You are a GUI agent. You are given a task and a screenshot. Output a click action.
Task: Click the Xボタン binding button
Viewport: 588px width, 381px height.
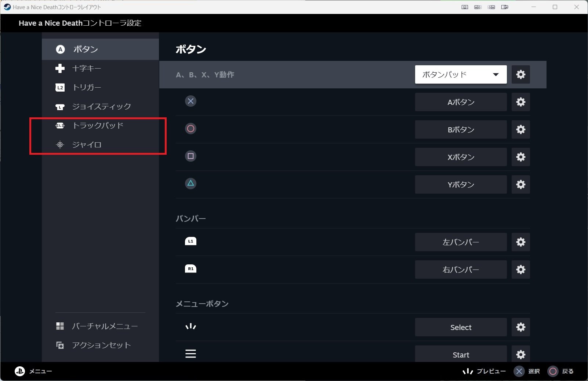coord(461,157)
